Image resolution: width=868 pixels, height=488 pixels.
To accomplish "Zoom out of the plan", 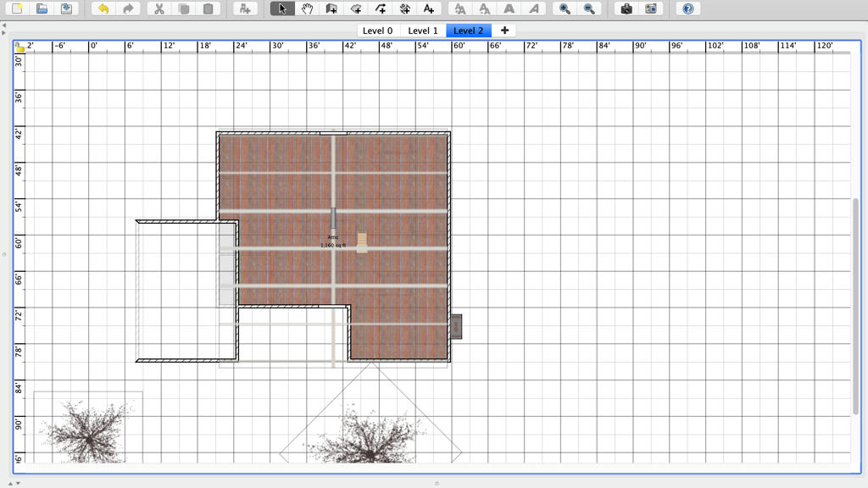I will pos(589,8).
